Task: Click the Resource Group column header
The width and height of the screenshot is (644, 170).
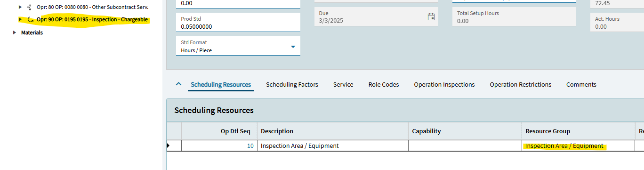Action: tap(578, 131)
